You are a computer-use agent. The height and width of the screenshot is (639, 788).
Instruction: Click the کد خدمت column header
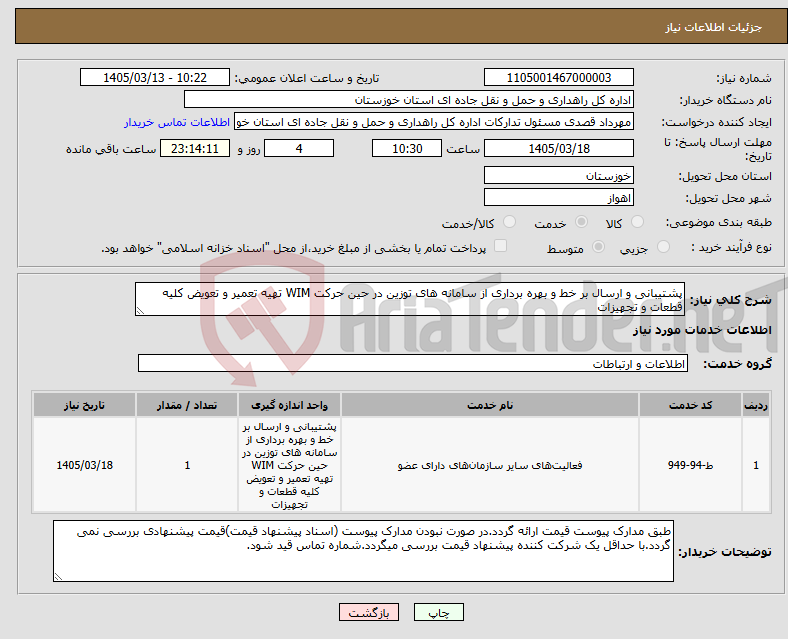pyautogui.click(x=690, y=405)
